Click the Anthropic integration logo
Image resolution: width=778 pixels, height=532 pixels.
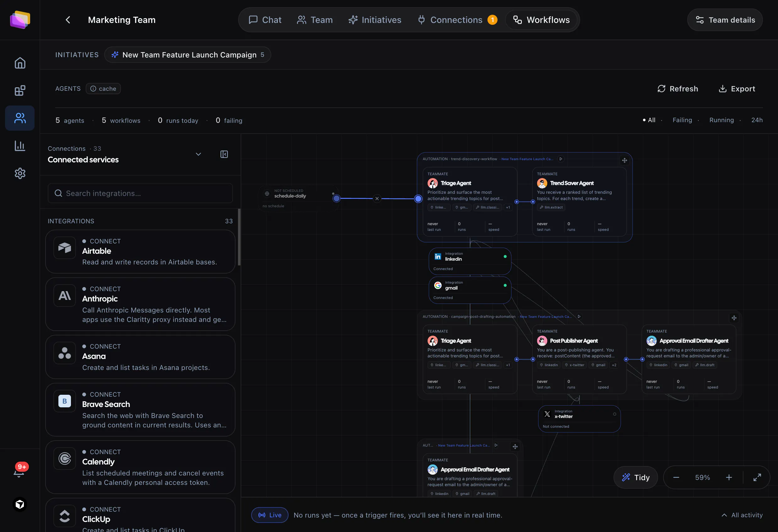click(x=65, y=296)
